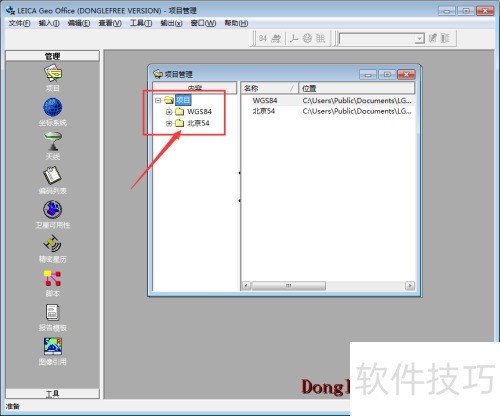
Task: Expand the 北京54 tree node
Action: (169, 123)
